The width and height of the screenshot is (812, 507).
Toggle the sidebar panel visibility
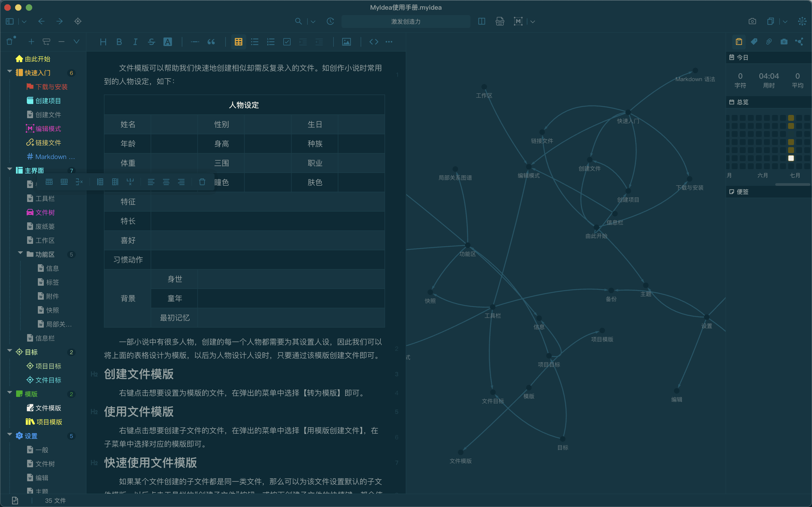coord(10,21)
